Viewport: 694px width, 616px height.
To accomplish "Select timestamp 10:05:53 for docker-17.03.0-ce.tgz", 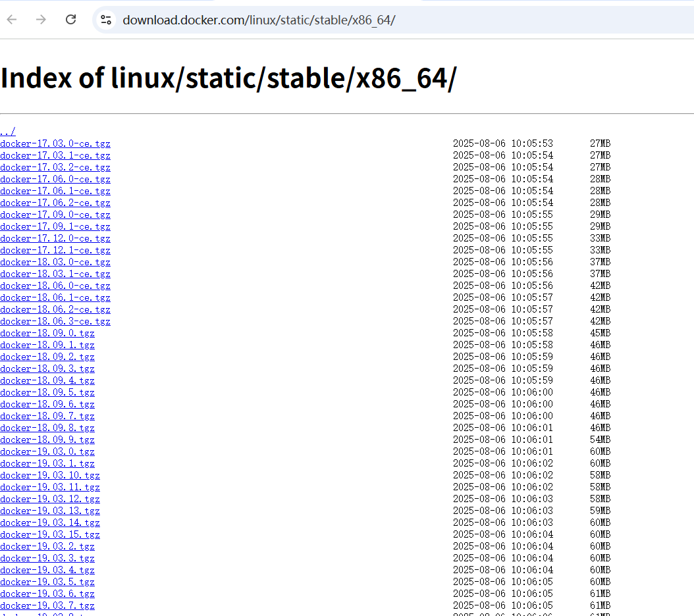I will 532,143.
